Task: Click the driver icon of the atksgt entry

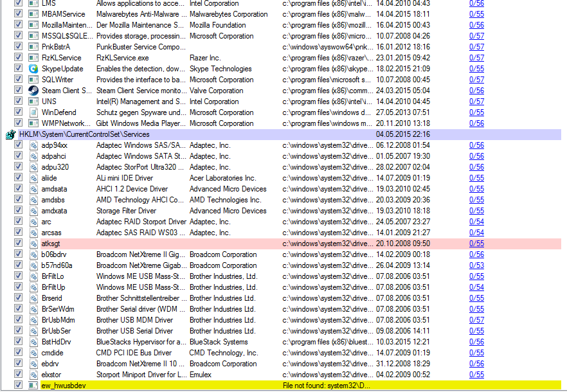Action: 34,244
